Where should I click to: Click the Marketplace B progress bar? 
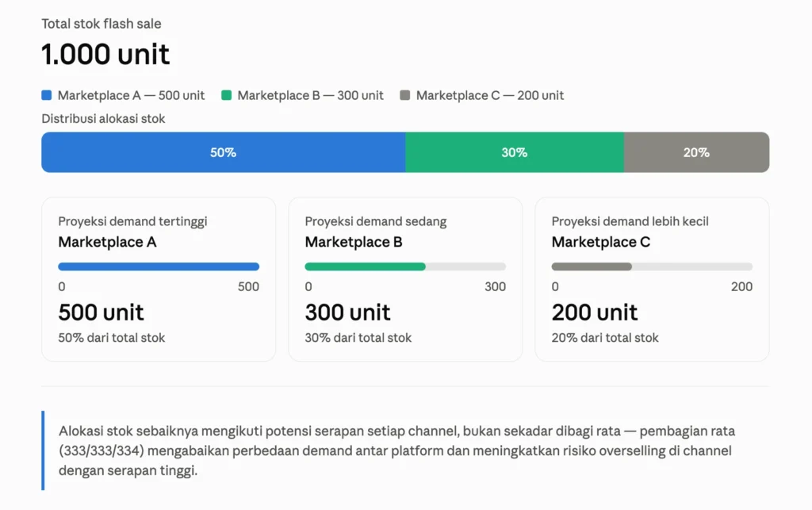[405, 267]
